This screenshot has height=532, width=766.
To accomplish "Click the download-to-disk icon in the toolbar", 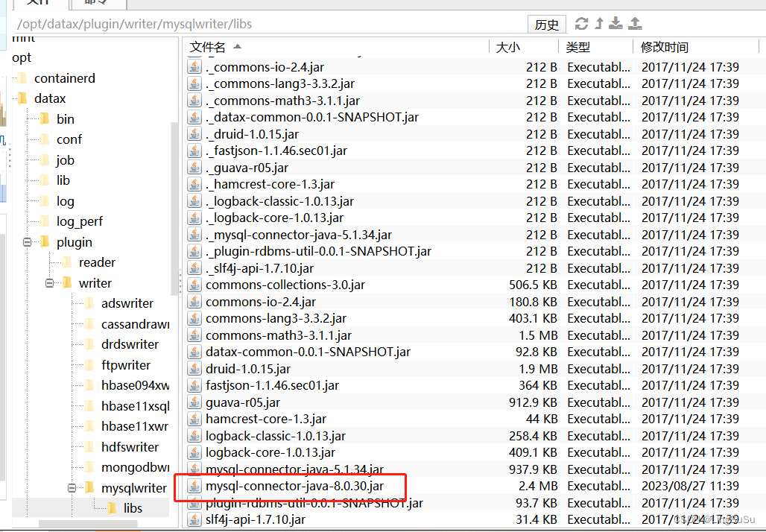I will pos(615,24).
